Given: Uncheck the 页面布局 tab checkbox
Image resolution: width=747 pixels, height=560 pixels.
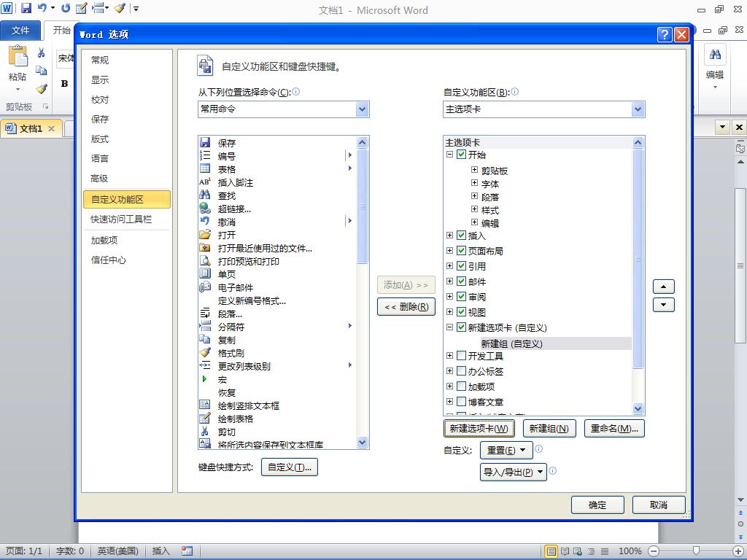Looking at the screenshot, I should coord(461,251).
